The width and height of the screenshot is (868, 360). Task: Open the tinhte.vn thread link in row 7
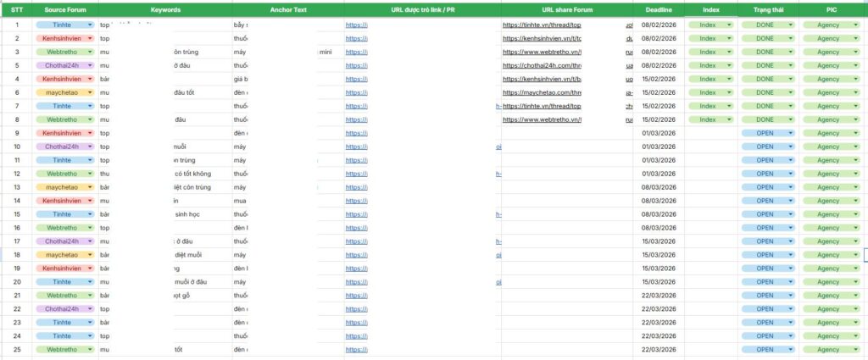click(x=542, y=106)
